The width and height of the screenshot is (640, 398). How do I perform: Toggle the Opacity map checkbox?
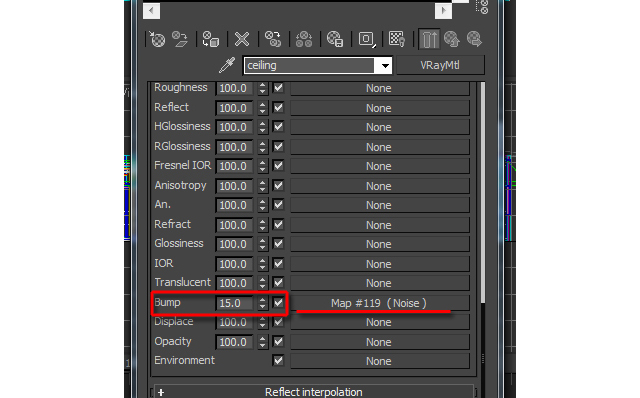pos(278,342)
